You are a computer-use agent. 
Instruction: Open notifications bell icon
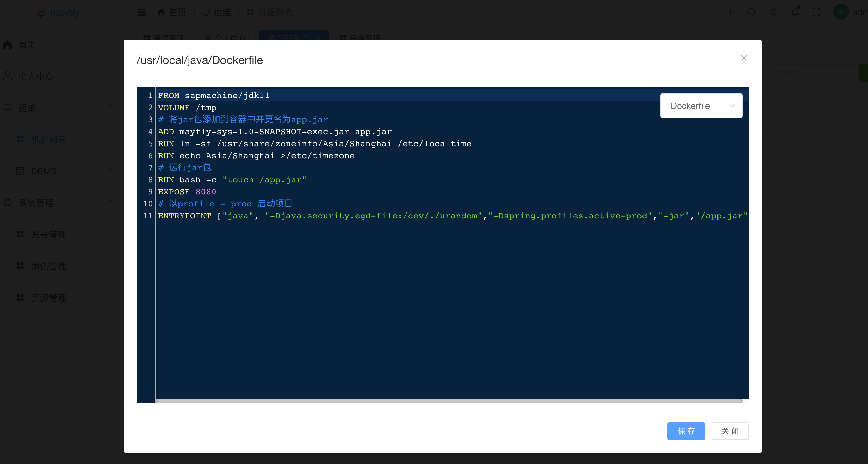pyautogui.click(x=795, y=12)
